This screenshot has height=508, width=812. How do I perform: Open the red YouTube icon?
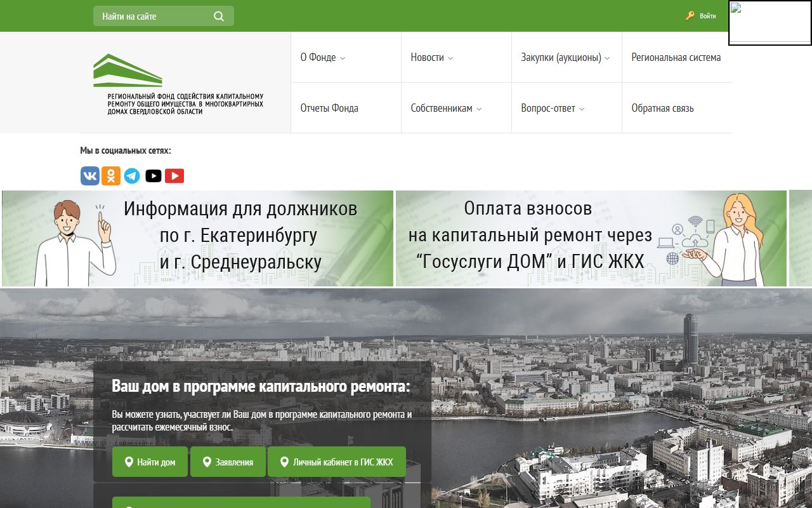174,176
